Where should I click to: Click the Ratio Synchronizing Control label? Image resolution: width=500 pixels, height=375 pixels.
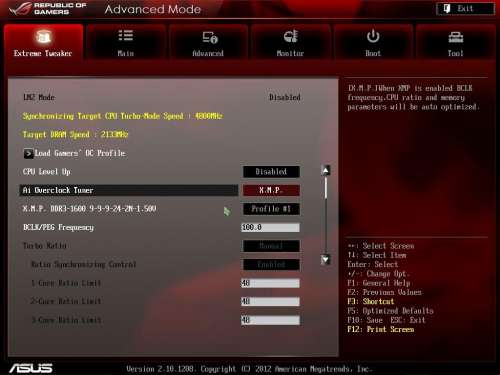pos(83,265)
